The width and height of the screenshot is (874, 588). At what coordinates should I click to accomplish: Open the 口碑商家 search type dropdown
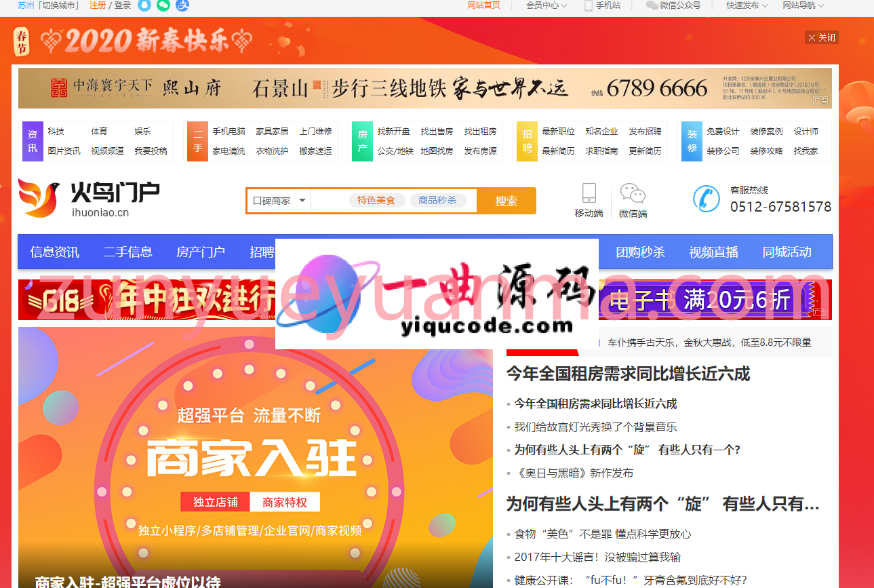(279, 201)
